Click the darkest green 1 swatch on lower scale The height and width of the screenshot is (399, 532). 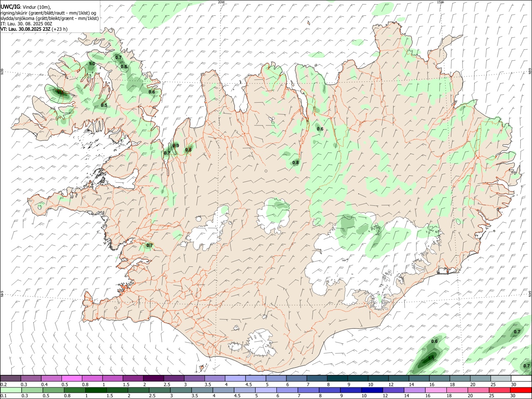[x=96, y=390]
